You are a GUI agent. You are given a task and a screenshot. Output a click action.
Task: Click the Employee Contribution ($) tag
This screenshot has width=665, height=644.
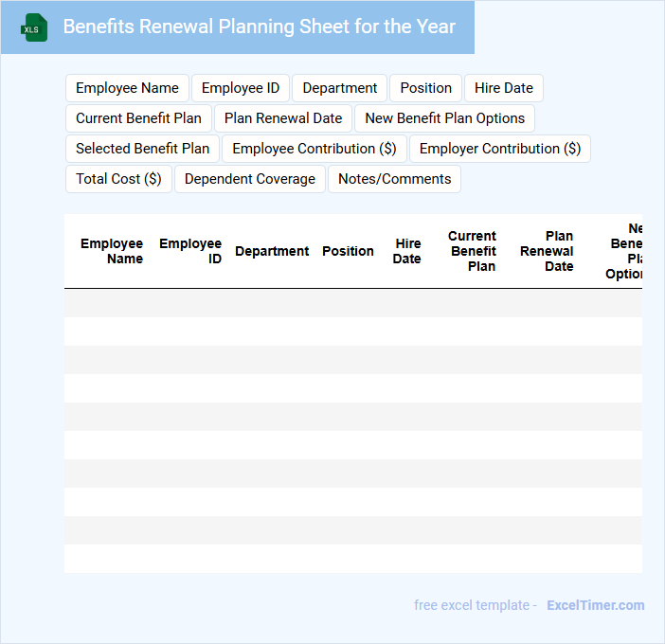(x=315, y=149)
